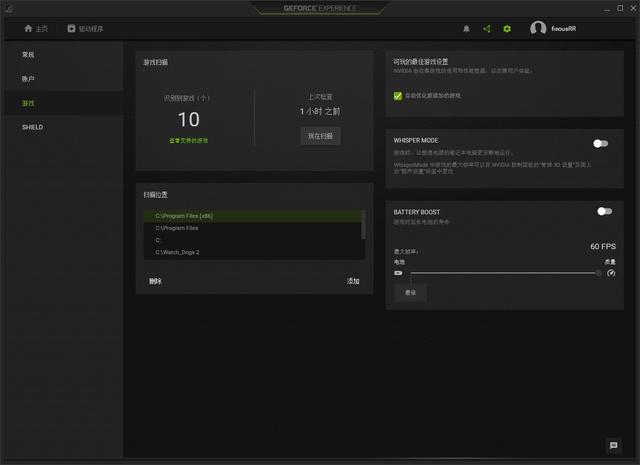Click the notifications bell icon
Image resolution: width=640 pixels, height=465 pixels.
pyautogui.click(x=466, y=29)
